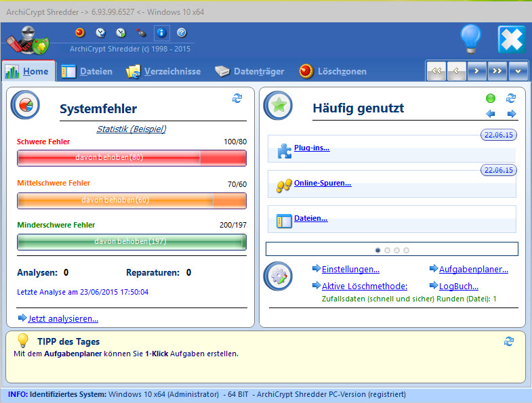Click the next single-arrow navigation button

477,70
